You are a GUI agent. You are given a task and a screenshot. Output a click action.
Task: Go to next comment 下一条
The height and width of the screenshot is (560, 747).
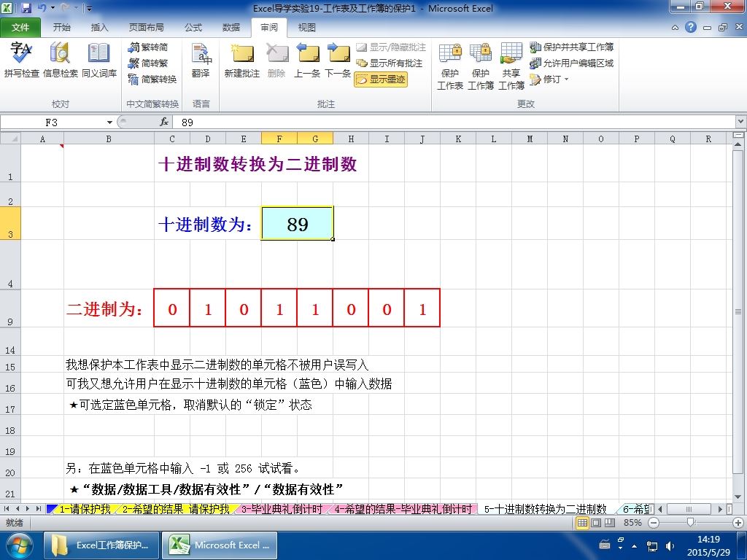[x=338, y=60]
